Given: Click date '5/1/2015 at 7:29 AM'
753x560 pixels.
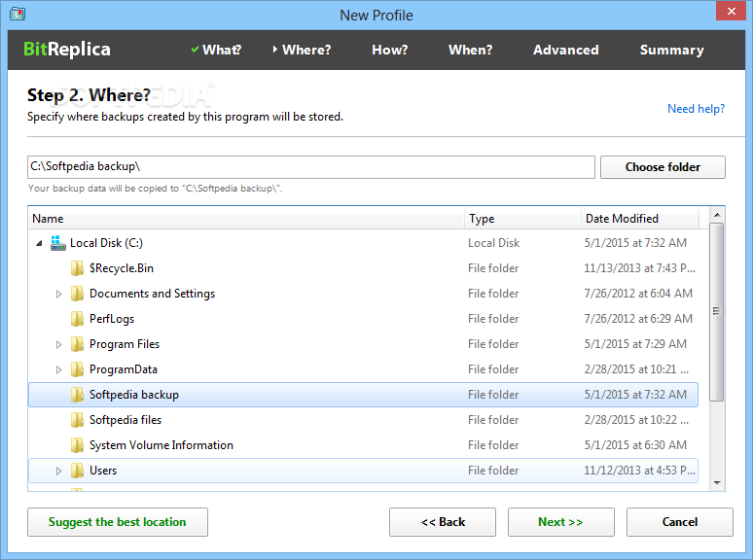Looking at the screenshot, I should [x=635, y=344].
